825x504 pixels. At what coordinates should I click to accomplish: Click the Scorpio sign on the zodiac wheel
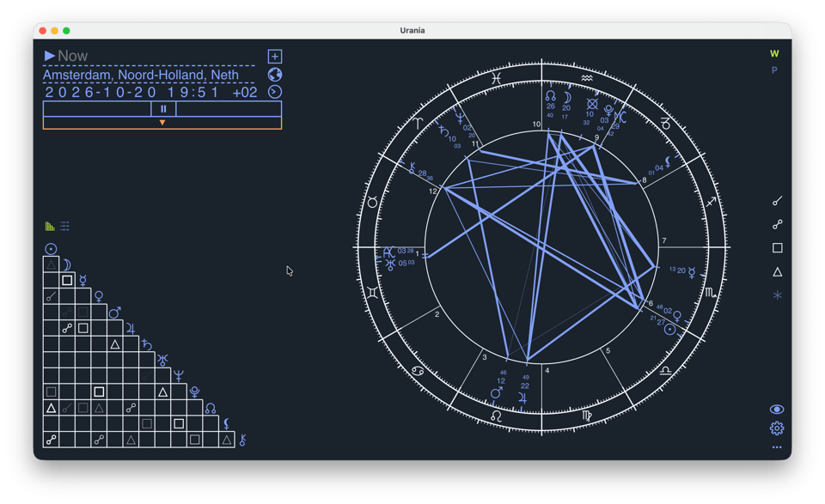coord(711,293)
